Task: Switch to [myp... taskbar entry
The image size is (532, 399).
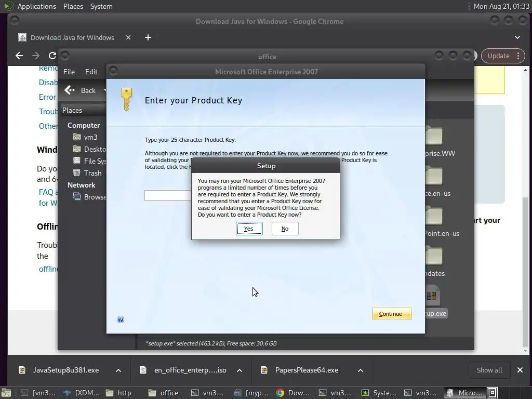Action: tap(251, 393)
